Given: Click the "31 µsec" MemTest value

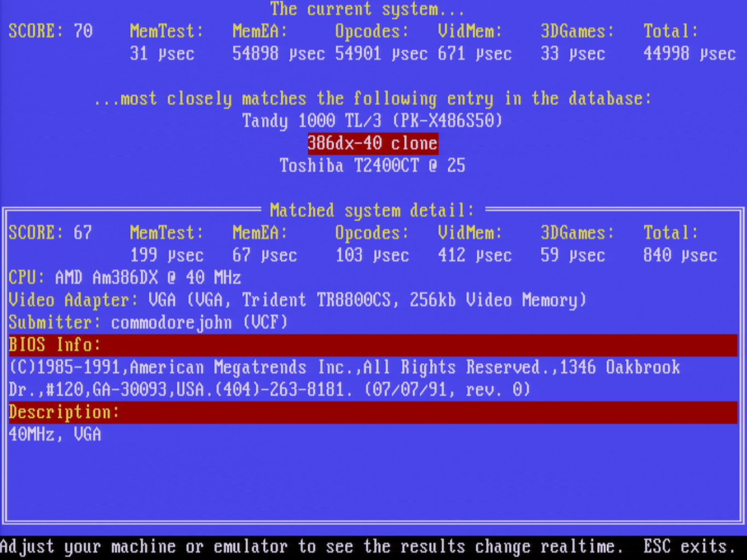Looking at the screenshot, I should coord(162,54).
